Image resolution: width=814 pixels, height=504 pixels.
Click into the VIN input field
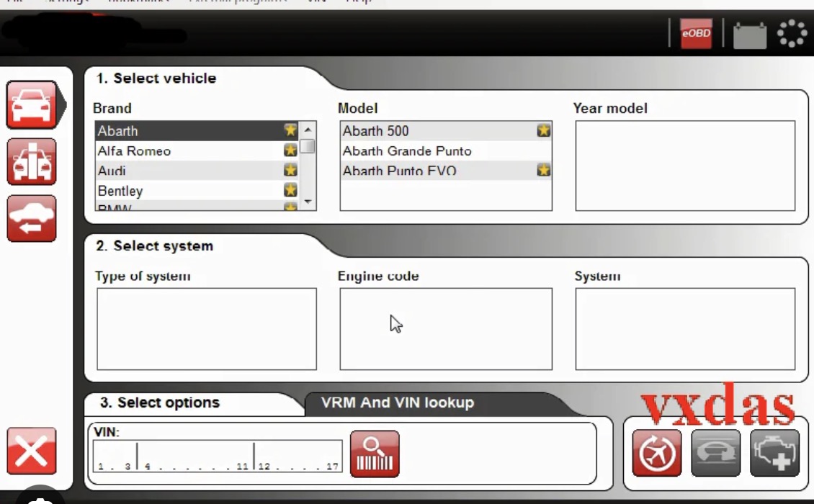click(218, 456)
